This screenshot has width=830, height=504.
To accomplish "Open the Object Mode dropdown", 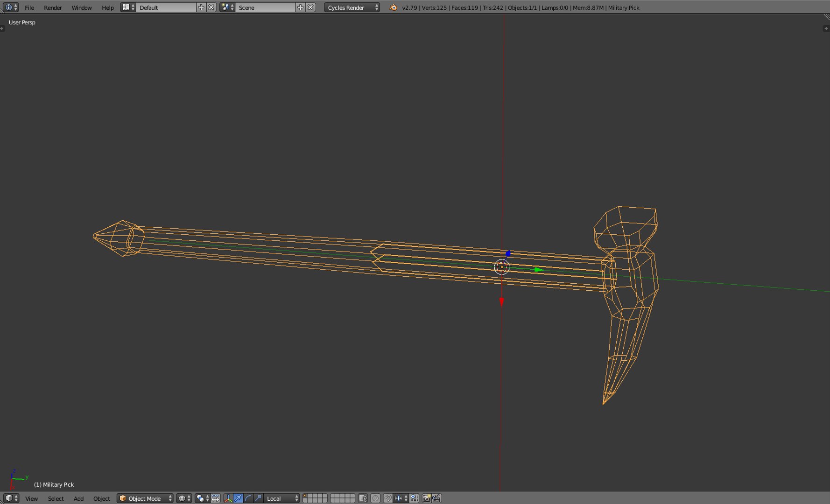I will pos(145,498).
